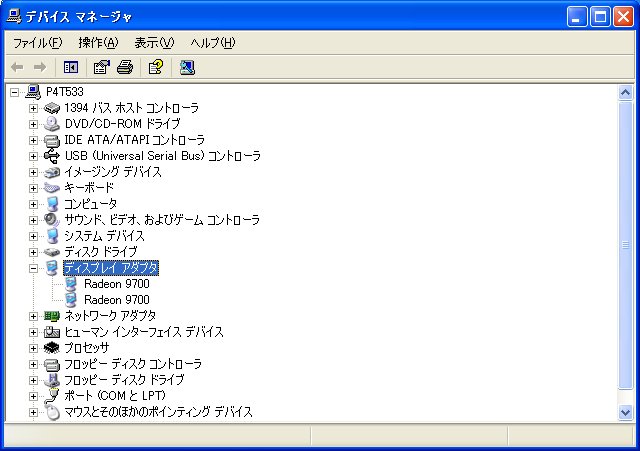
Task: Click the ディスプレイ アダプタ category icon
Action: (x=52, y=268)
